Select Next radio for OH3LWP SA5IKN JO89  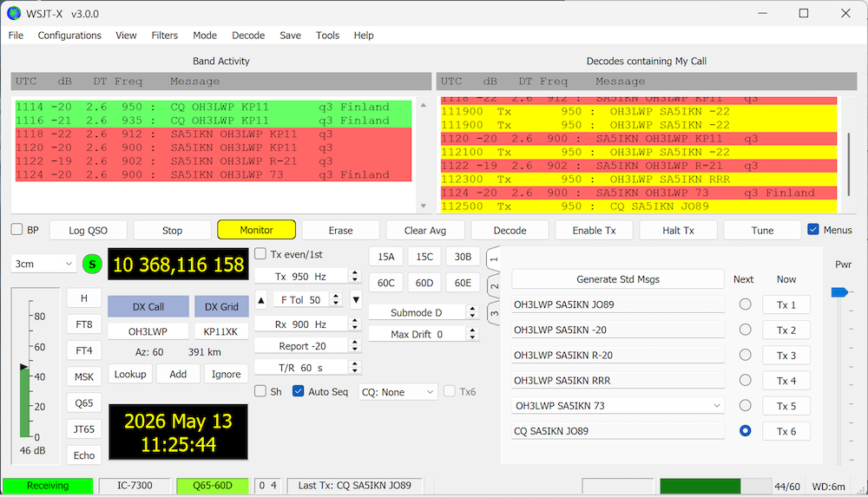point(745,304)
